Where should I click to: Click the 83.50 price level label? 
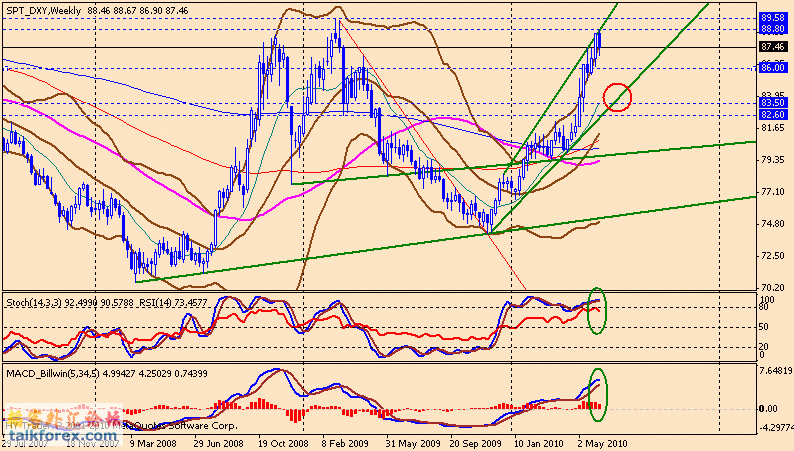(772, 102)
